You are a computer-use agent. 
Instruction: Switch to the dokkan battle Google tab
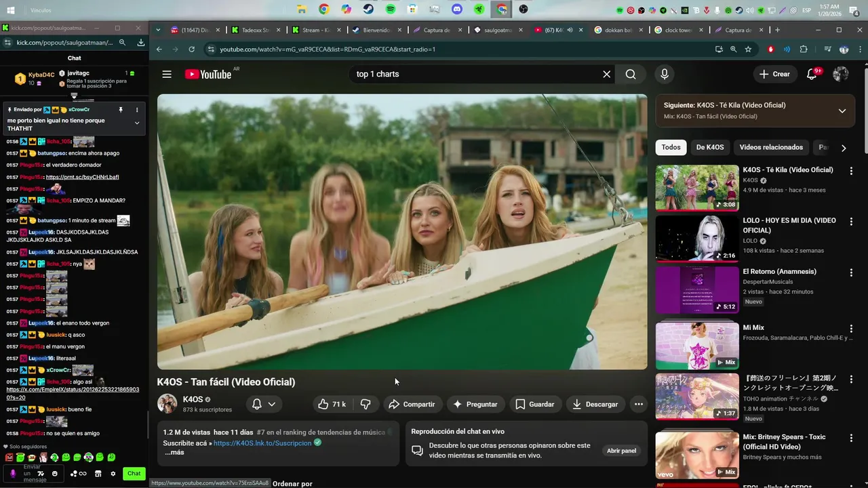click(x=618, y=30)
